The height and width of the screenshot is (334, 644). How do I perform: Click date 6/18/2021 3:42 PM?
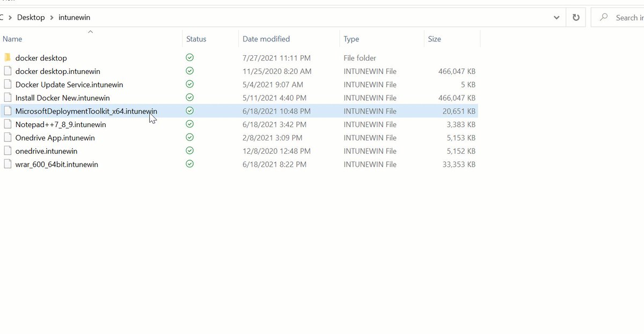tap(274, 124)
